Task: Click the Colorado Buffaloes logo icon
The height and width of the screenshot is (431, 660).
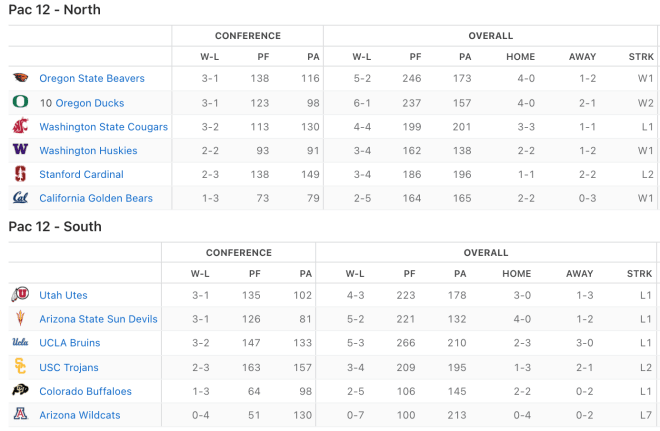Action: point(20,390)
